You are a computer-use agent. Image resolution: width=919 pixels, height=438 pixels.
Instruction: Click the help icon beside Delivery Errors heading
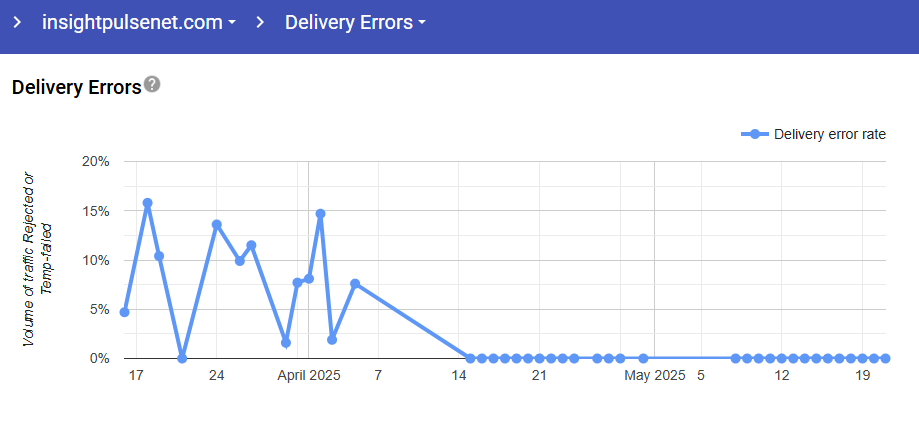click(152, 84)
